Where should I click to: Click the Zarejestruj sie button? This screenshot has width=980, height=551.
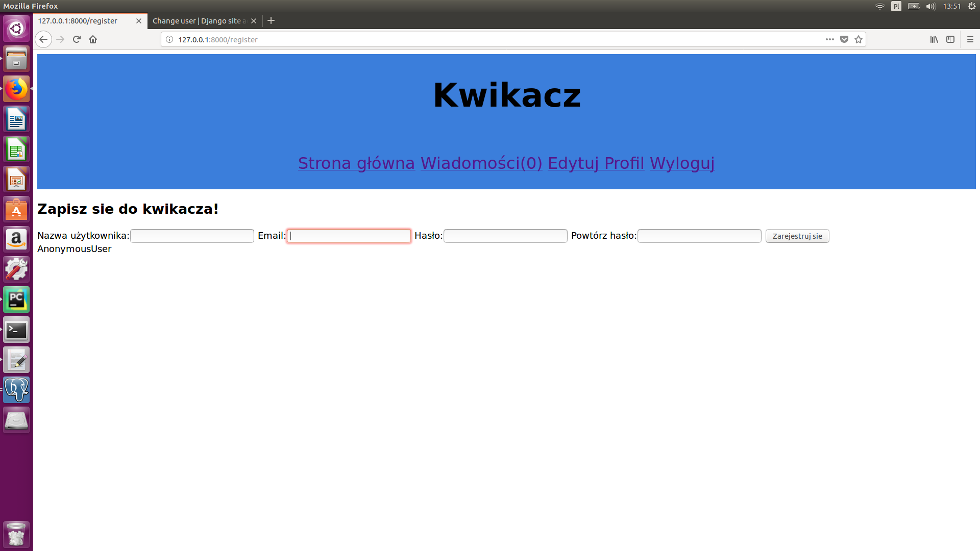797,236
